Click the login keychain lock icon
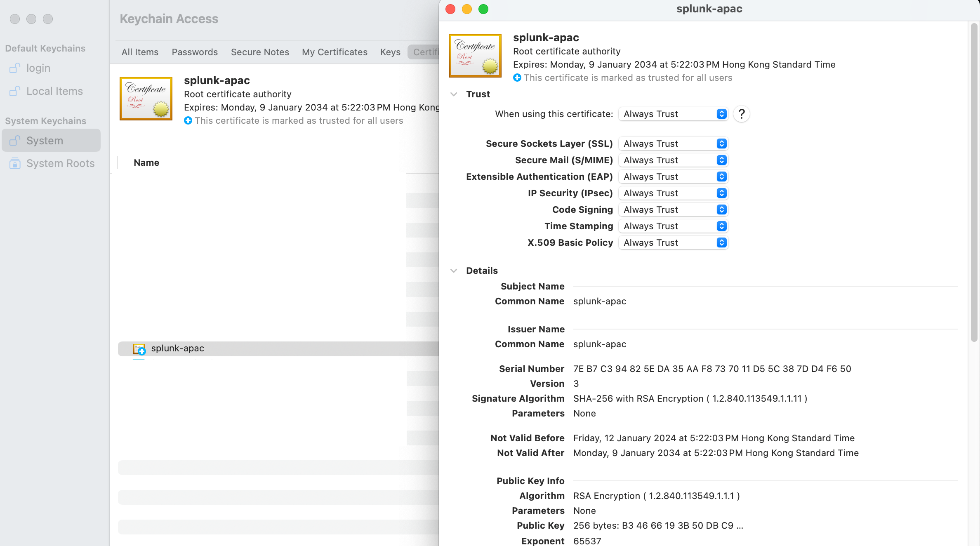Screen dimensions: 980x546 click(x=15, y=68)
